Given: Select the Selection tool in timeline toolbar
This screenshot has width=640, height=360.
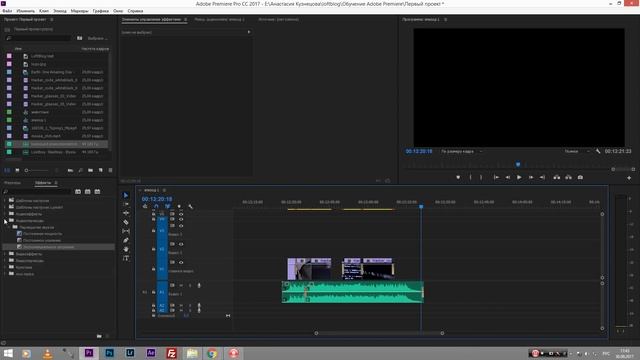Looking at the screenshot, I should (x=126, y=195).
